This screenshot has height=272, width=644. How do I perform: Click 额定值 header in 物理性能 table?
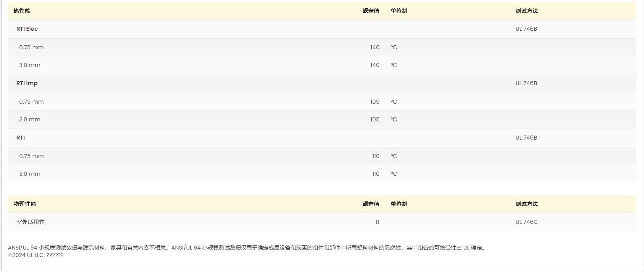tap(371, 204)
